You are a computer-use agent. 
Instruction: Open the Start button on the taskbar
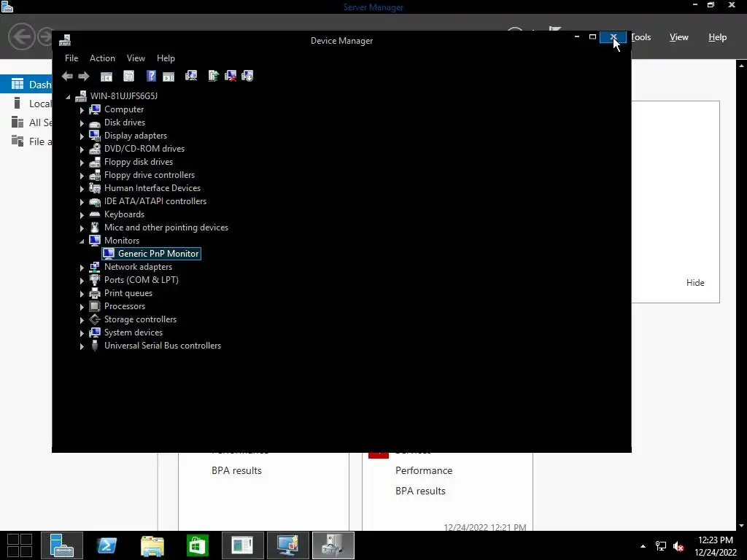click(20, 545)
